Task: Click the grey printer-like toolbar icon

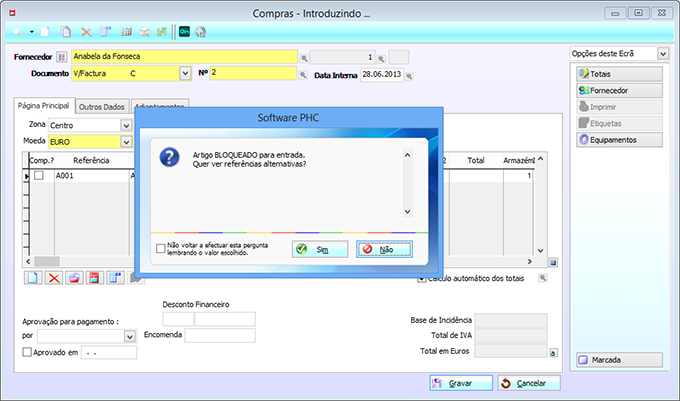Action: pyautogui.click(x=145, y=32)
